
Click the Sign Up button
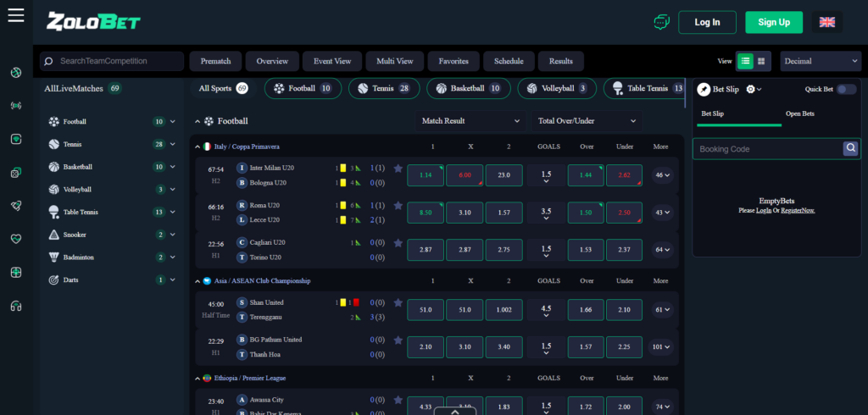773,22
